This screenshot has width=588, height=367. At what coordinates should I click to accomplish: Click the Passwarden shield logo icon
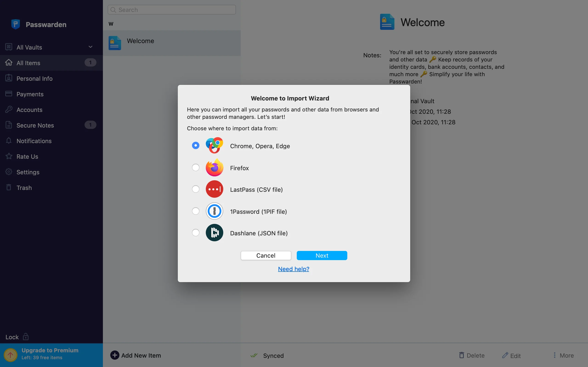click(x=16, y=24)
